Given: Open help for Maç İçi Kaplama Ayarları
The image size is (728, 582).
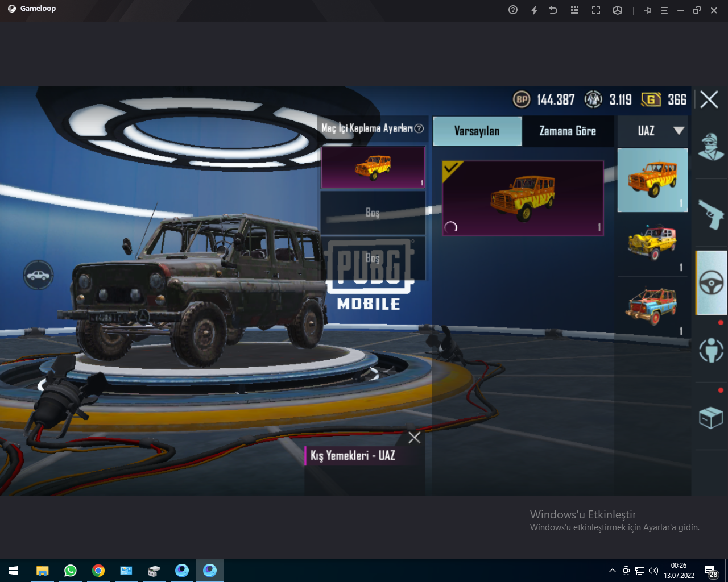Looking at the screenshot, I should 419,128.
